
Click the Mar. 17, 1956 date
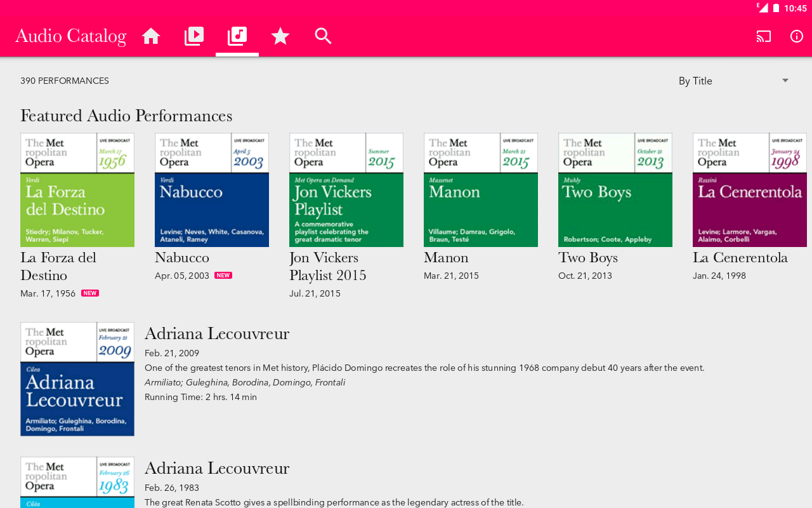tap(48, 293)
